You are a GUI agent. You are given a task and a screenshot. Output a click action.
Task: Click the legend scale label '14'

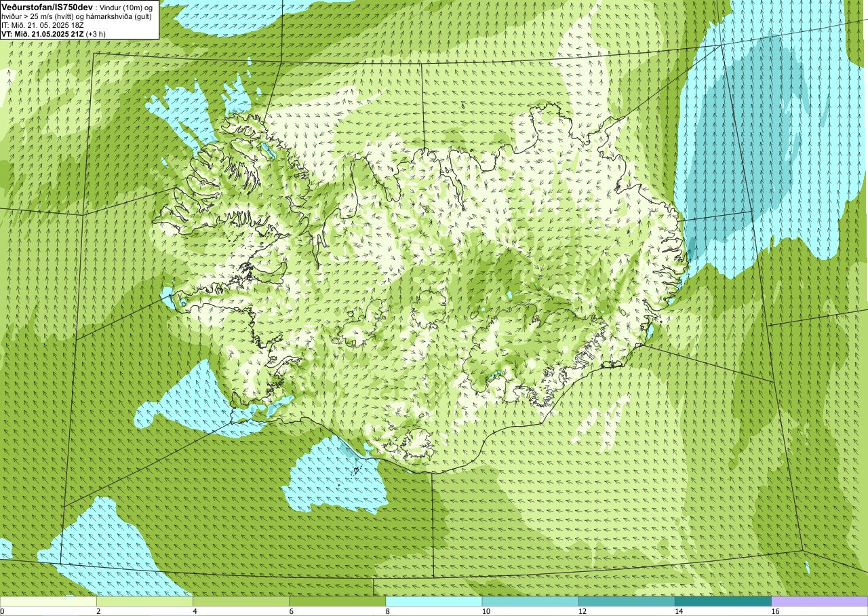coord(678,611)
